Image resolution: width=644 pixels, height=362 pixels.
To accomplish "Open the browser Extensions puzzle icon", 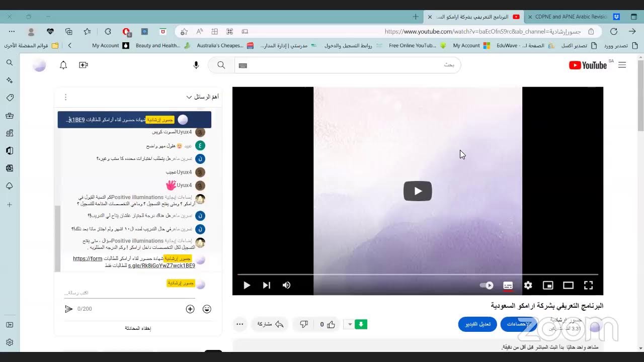I will pyautogui.click(x=108, y=31).
